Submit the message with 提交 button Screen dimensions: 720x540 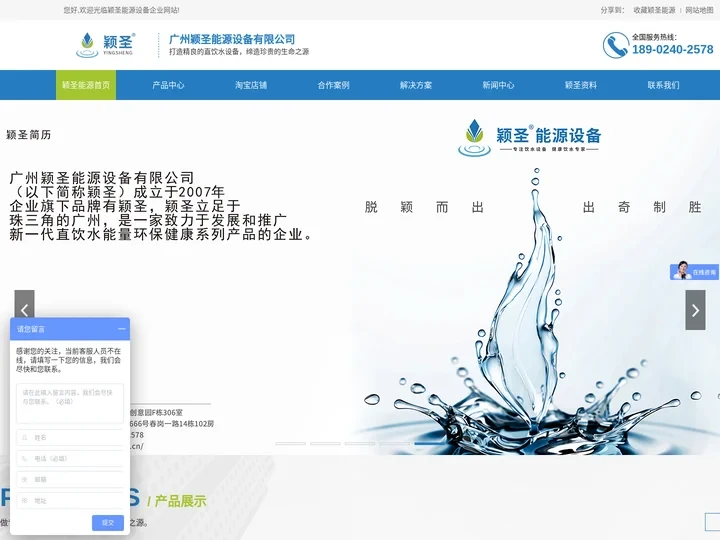coord(108,523)
